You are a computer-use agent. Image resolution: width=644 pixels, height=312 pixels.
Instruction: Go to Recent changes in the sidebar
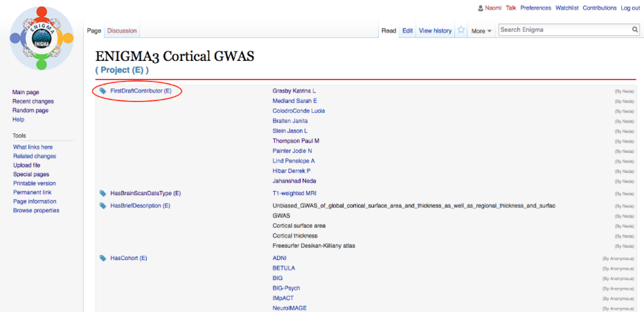32,101
